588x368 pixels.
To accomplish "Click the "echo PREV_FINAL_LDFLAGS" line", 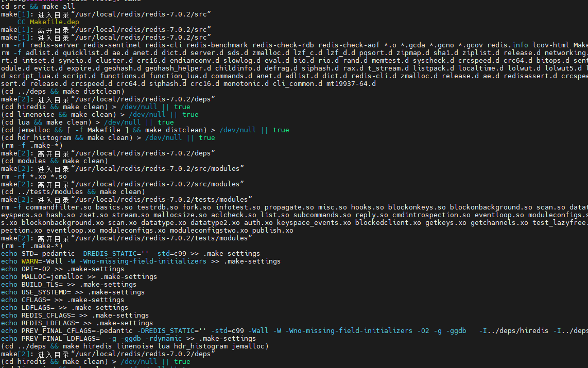I will (128, 338).
